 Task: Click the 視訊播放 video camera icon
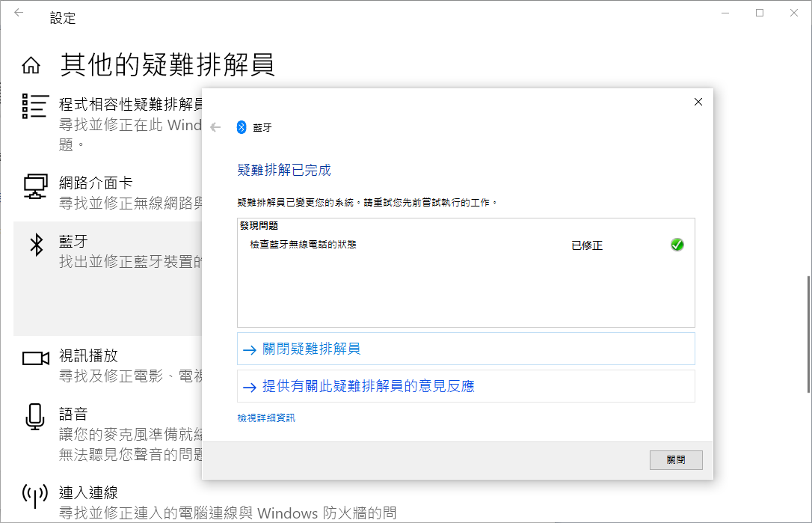35,358
